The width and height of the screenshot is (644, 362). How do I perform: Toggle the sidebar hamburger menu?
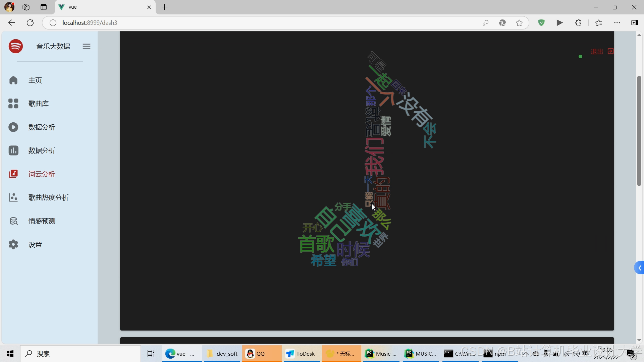87,46
